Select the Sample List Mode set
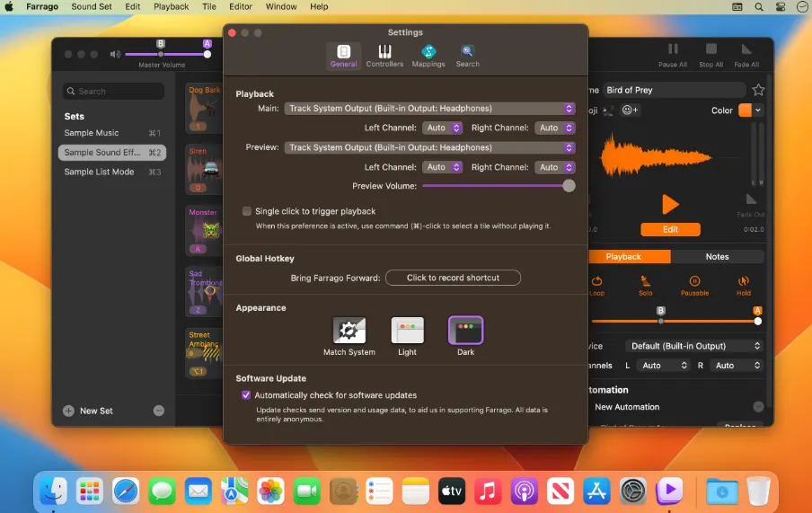The width and height of the screenshot is (812, 513). [112, 172]
